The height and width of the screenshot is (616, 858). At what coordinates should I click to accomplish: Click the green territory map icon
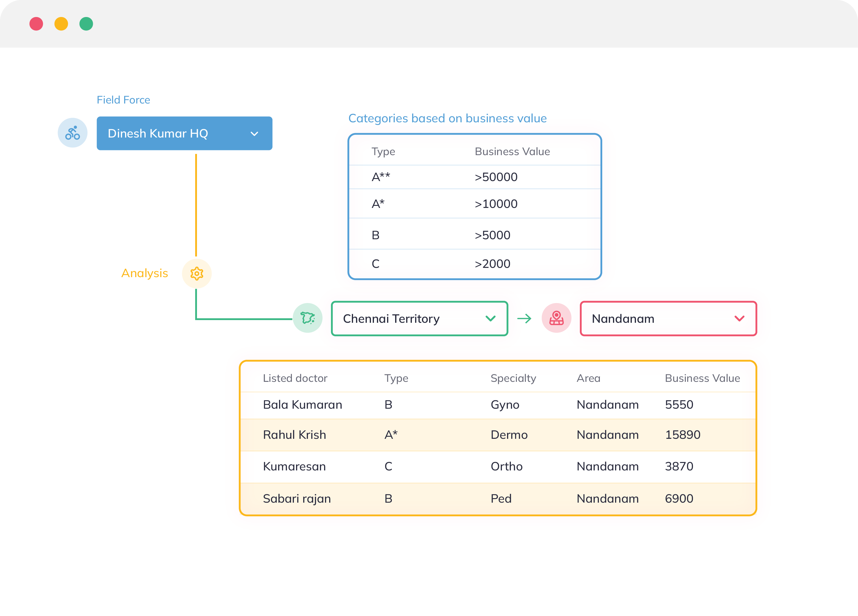pyautogui.click(x=308, y=318)
